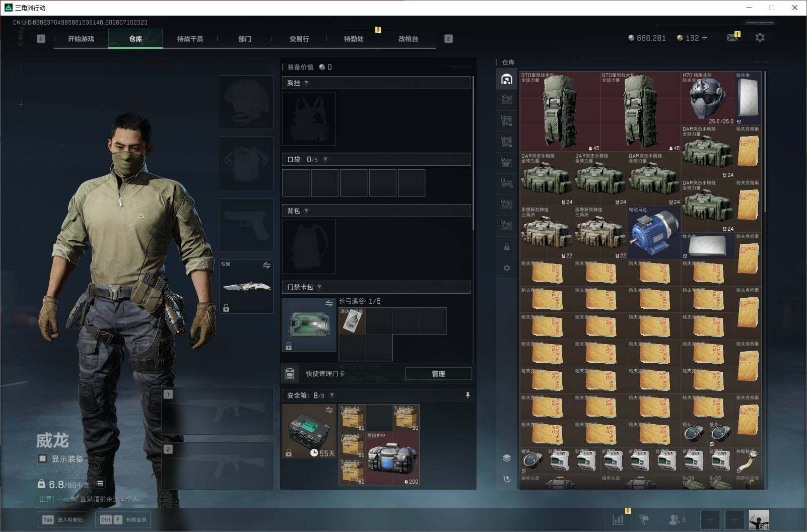
Task: Click the swap arrows on the keycard case
Action: click(x=329, y=303)
